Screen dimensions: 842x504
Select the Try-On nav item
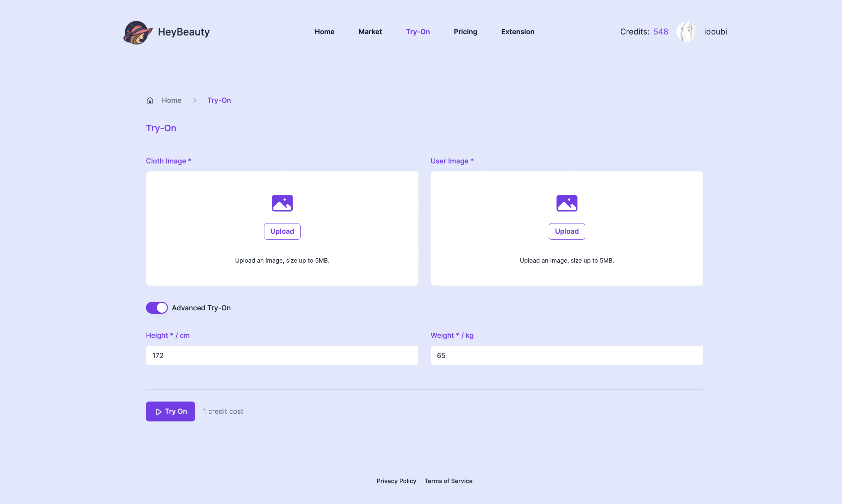418,32
